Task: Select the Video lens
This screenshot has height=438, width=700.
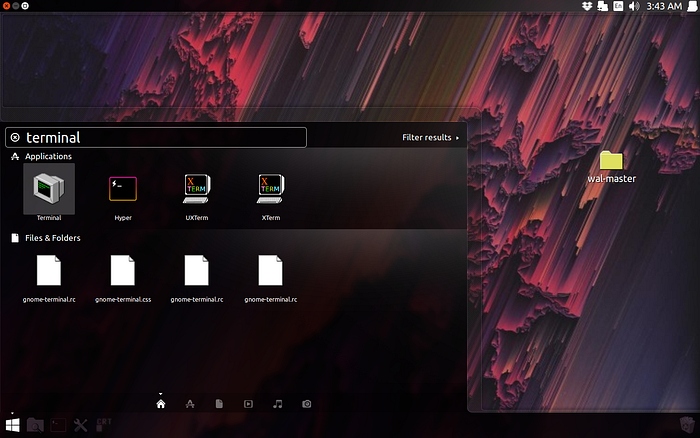Action: [x=248, y=404]
